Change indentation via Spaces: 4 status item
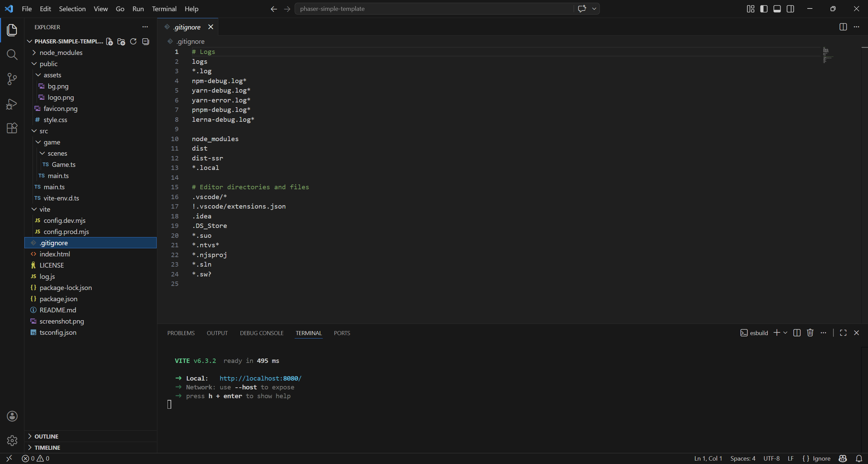The image size is (868, 464). pos(743,459)
